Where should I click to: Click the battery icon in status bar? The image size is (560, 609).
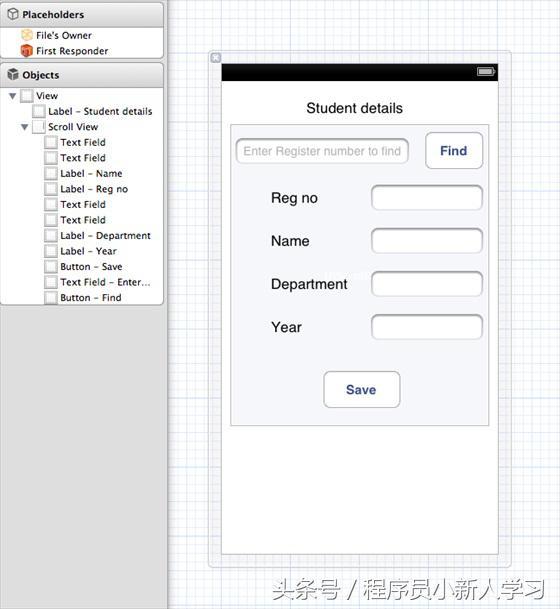tap(485, 71)
